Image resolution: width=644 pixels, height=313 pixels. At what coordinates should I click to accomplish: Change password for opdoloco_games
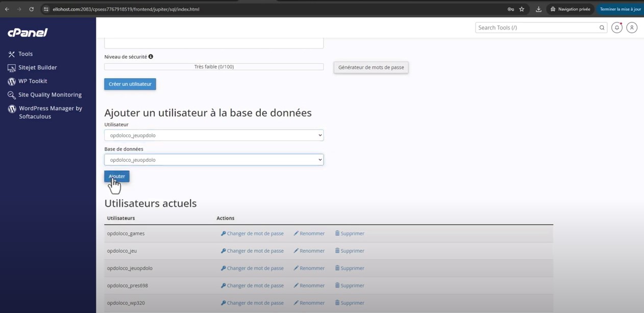[252, 233]
